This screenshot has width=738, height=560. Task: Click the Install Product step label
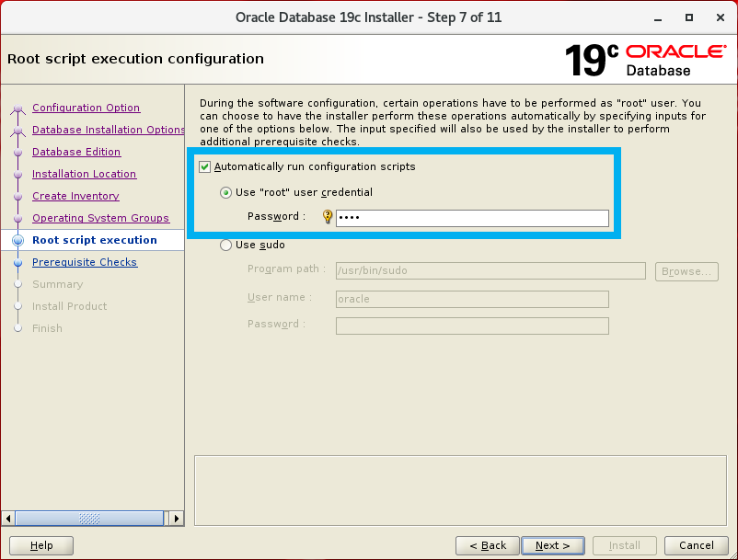click(70, 306)
